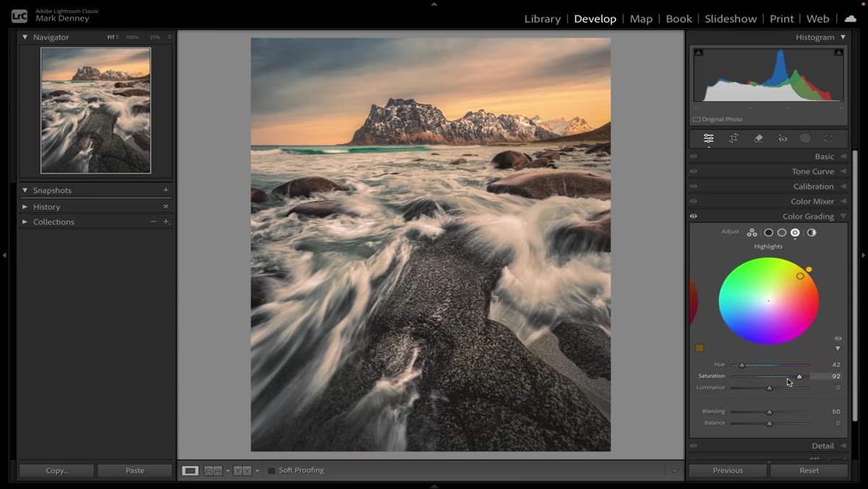The image size is (868, 489).
Task: Switch to the Develop module
Action: 595,19
